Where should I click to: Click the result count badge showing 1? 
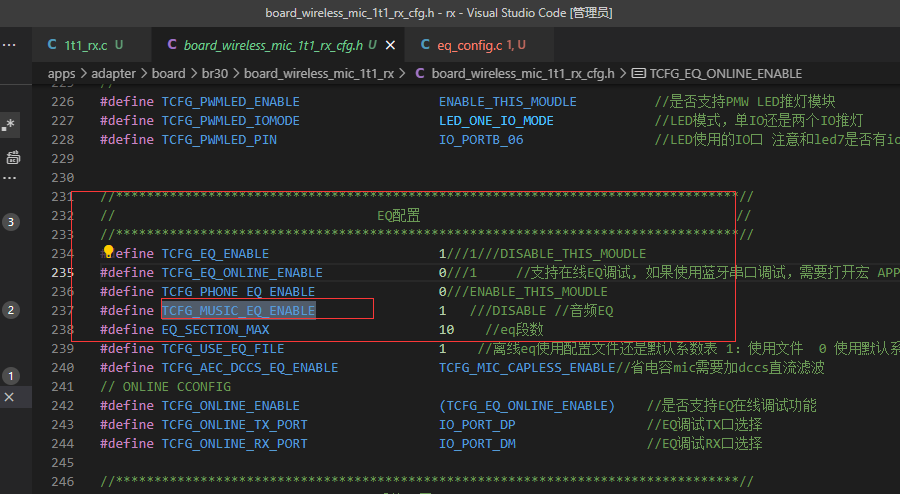[11, 376]
